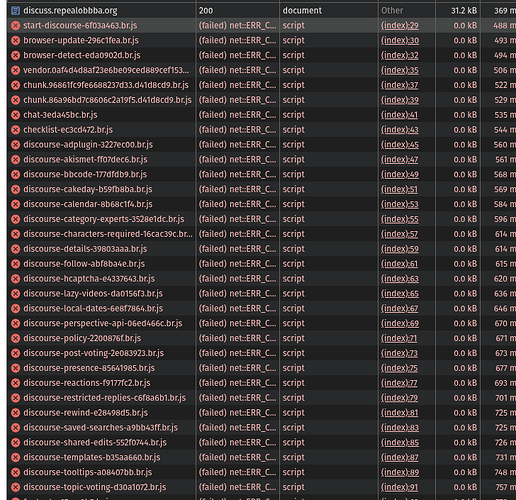Image resolution: width=516 pixels, height=500 pixels.
Task: Click error icon for discourse-topic-voting row
Action: pyautogui.click(x=15, y=487)
